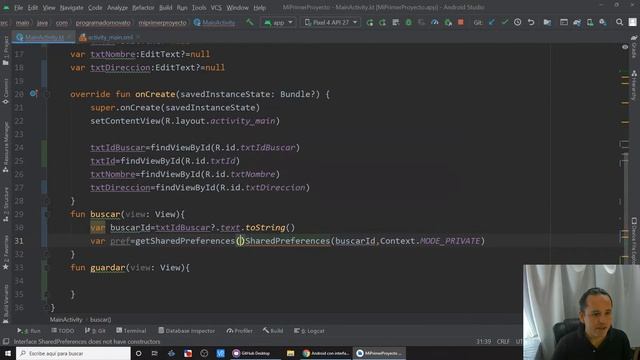Open the Tools menu

click(x=199, y=8)
